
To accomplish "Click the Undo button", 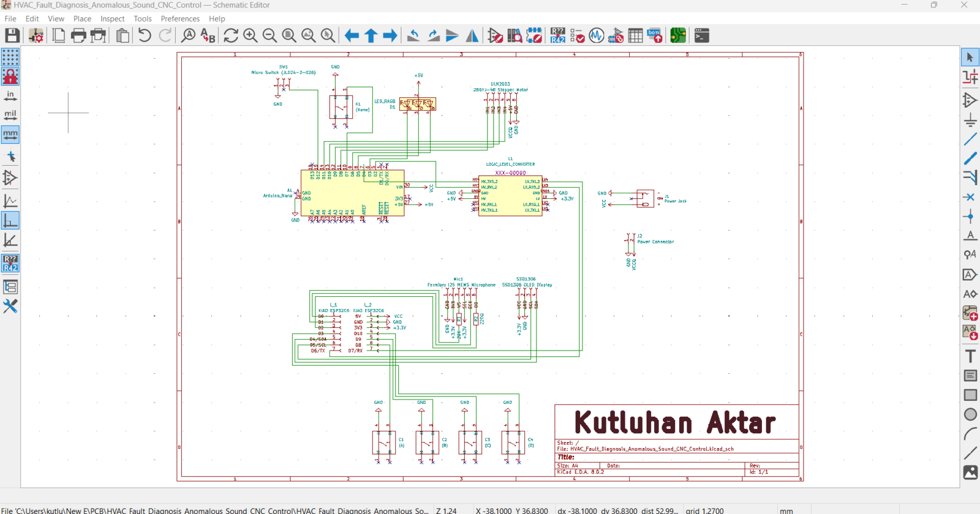I will coord(145,35).
